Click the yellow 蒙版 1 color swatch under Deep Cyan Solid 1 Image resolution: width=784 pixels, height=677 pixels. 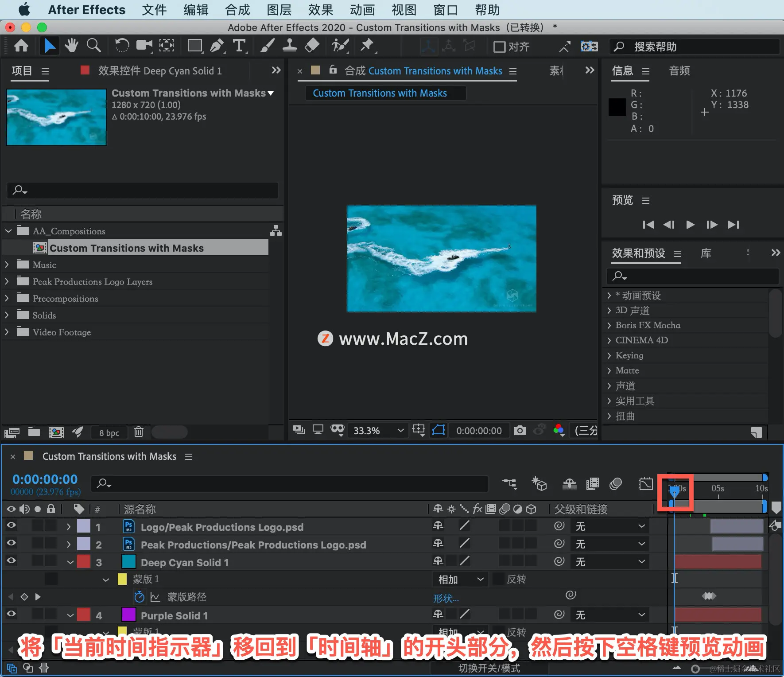coord(122,579)
